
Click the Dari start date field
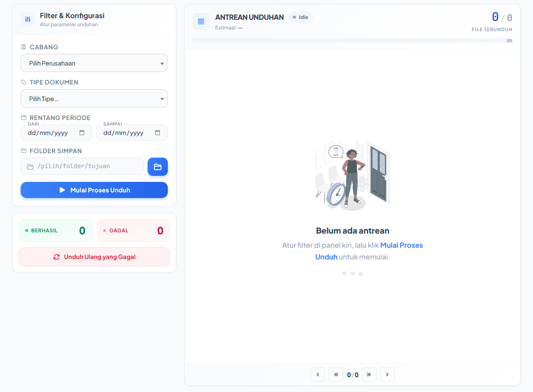coord(51,133)
